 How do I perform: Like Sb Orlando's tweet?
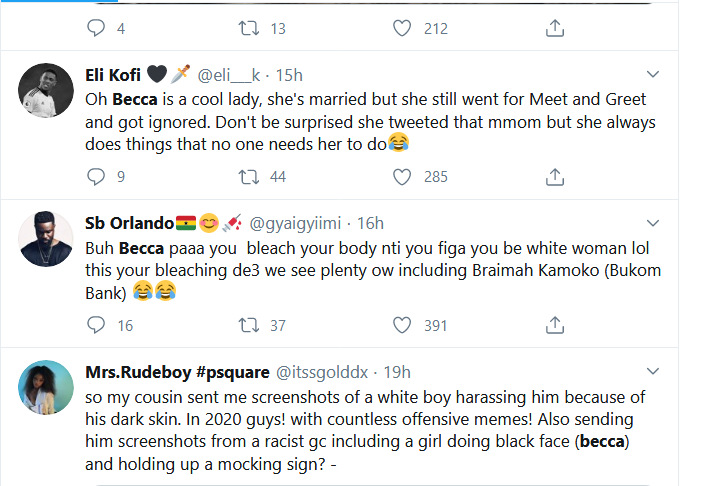tap(401, 325)
